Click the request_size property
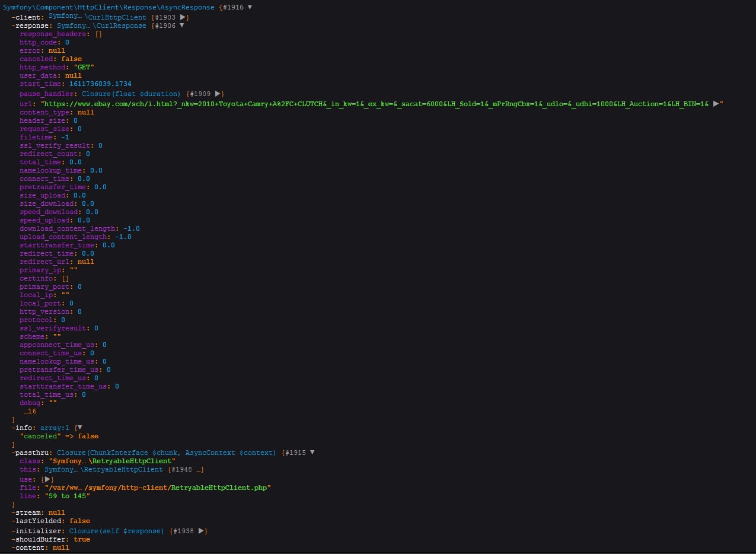The width and height of the screenshot is (756, 554). point(44,129)
